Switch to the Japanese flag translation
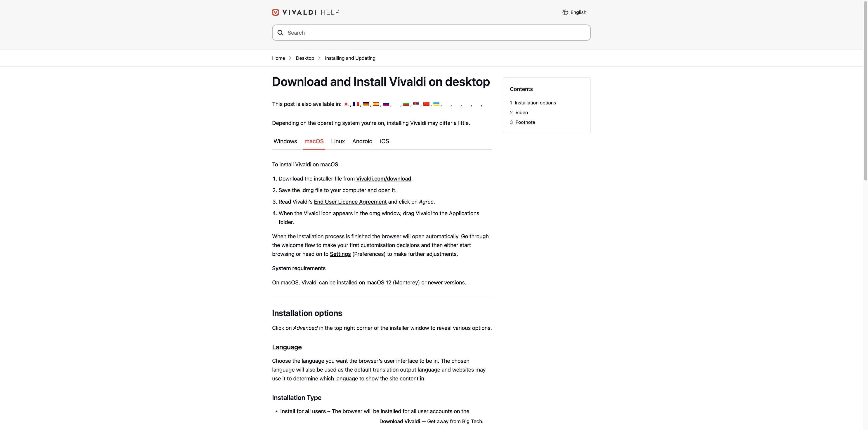Image resolution: width=868 pixels, height=430 pixels. pyautogui.click(x=346, y=104)
